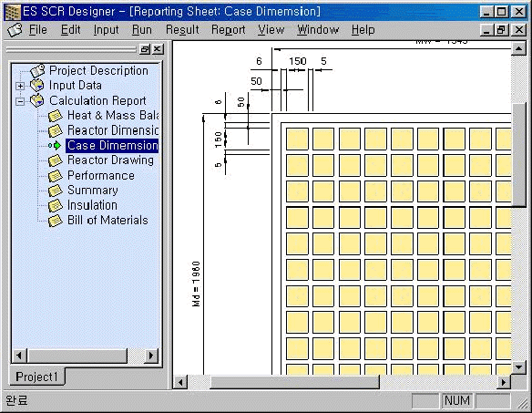Click the tree panel horizontal scrollbar thumb
This screenshot has height=413, width=532.
click(x=77, y=356)
